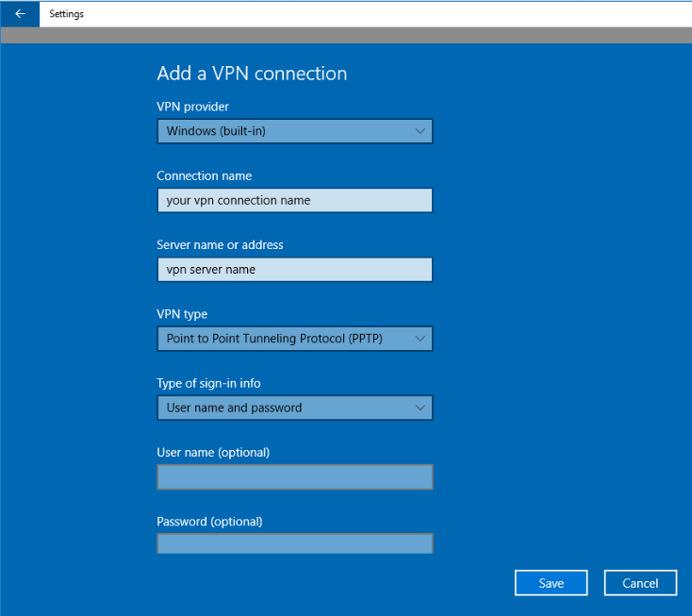Click the Connection name input field
Image resolution: width=692 pixels, height=616 pixels.
tap(295, 201)
